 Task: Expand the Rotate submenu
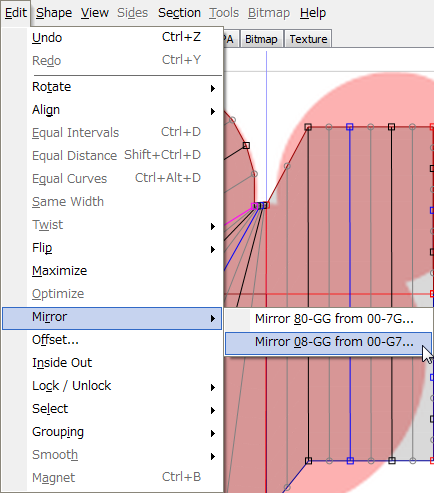coord(112,87)
